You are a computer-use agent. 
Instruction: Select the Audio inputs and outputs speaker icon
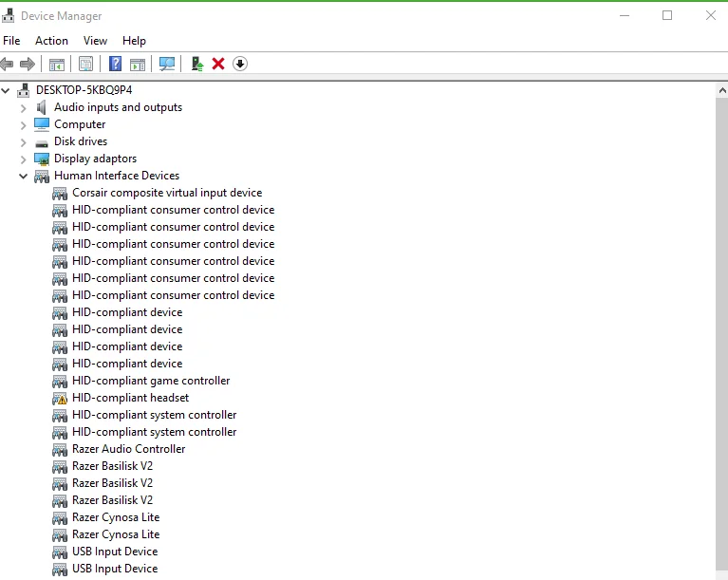coord(42,107)
